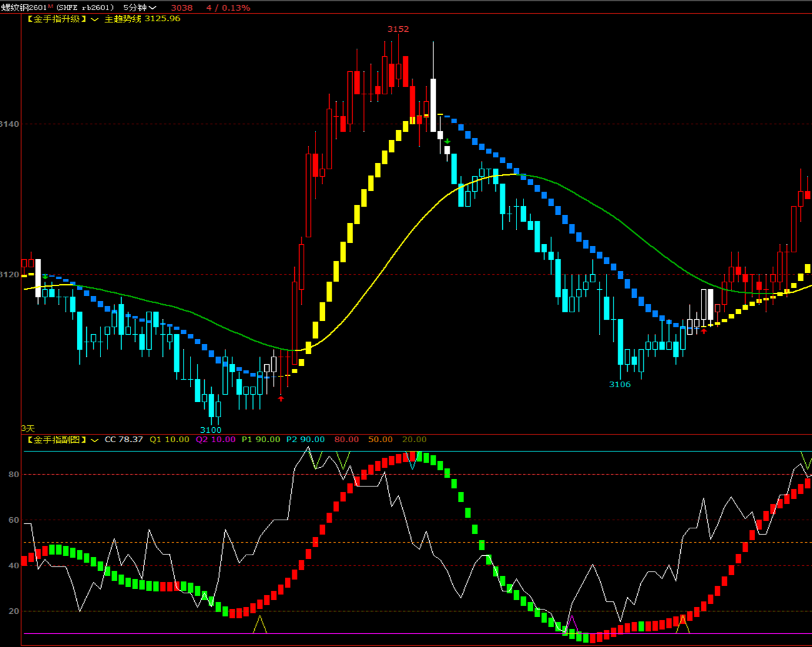Click the green down arrow at the far-left white candle
This screenshot has width=812, height=647.
click(x=45, y=276)
